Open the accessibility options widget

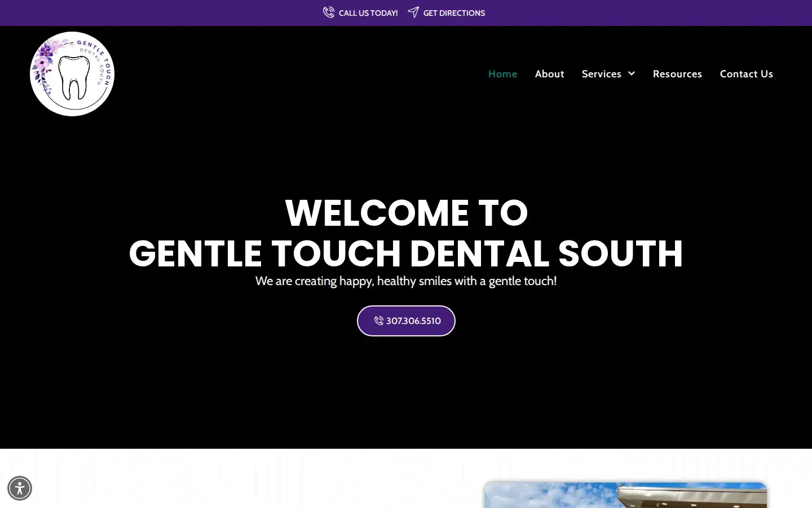click(x=20, y=488)
